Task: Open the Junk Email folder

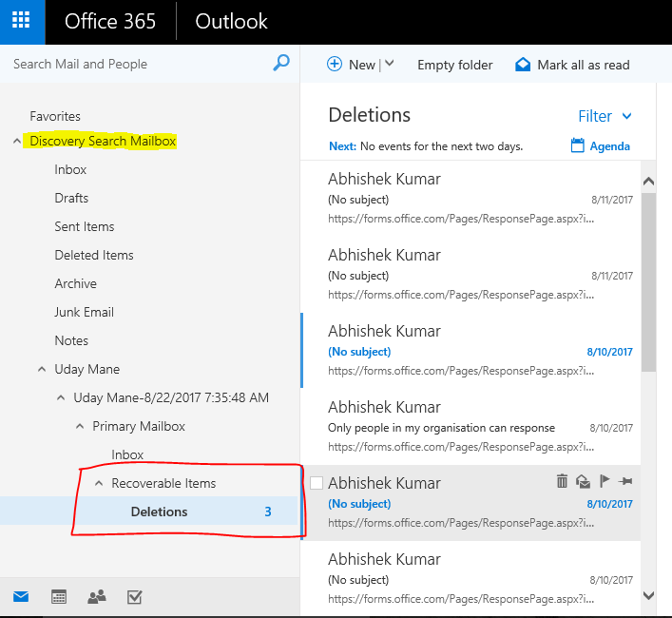Action: [84, 312]
